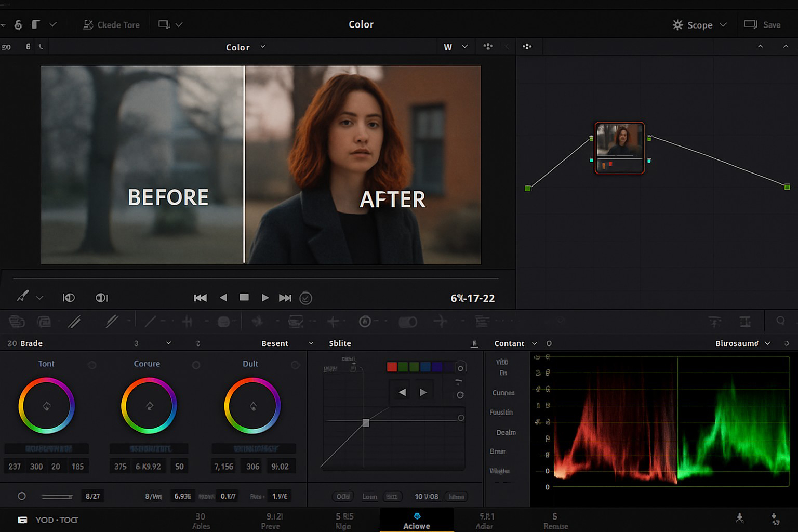Skip to the last frame

pos(285,298)
